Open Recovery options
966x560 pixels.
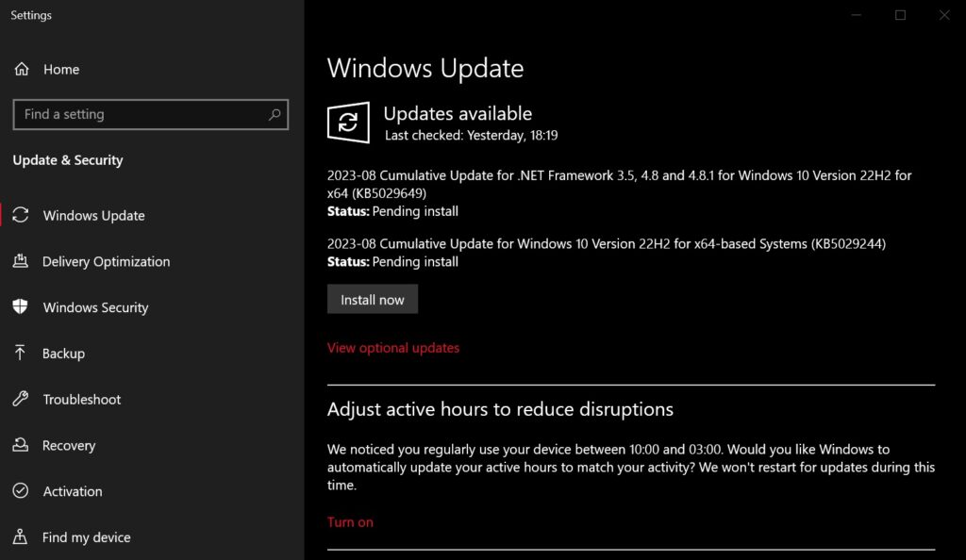point(68,445)
